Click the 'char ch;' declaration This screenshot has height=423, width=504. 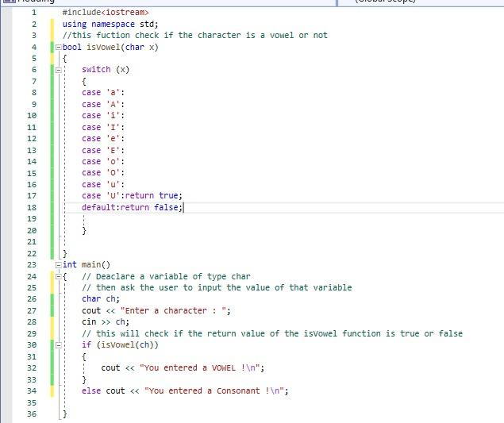[x=101, y=299]
